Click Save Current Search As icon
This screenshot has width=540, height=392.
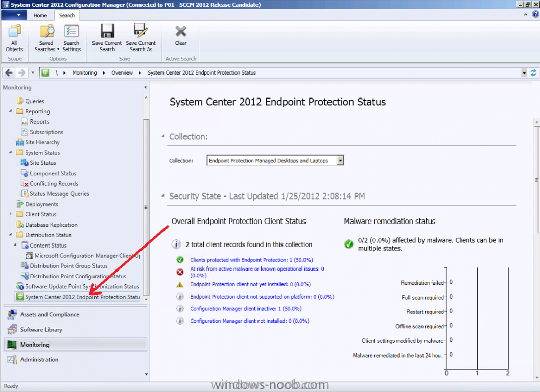tap(140, 38)
